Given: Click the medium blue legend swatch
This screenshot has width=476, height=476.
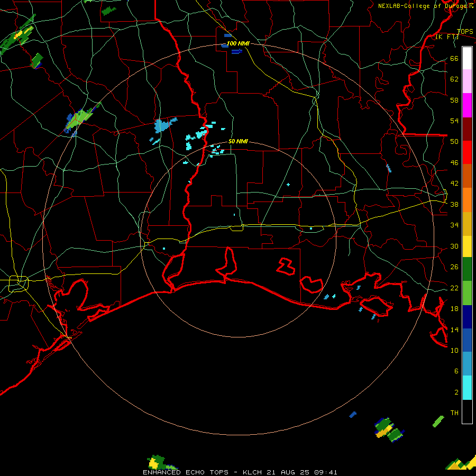Looking at the screenshot, I should [467, 340].
